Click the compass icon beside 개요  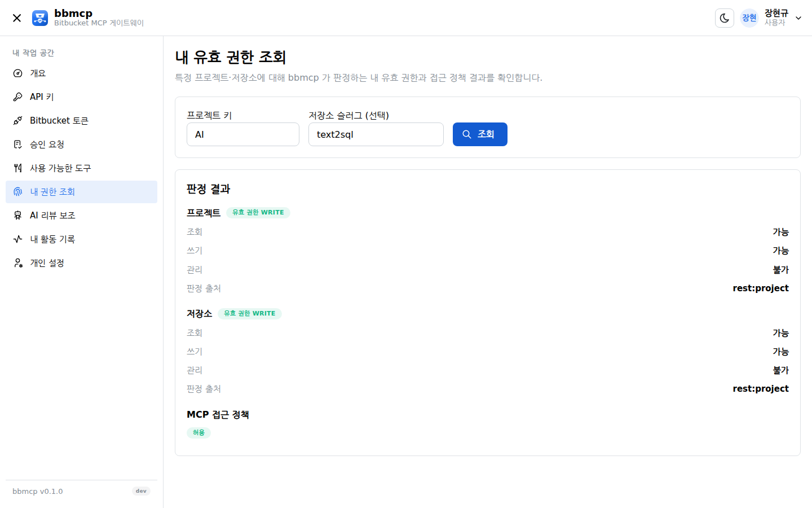click(18, 73)
